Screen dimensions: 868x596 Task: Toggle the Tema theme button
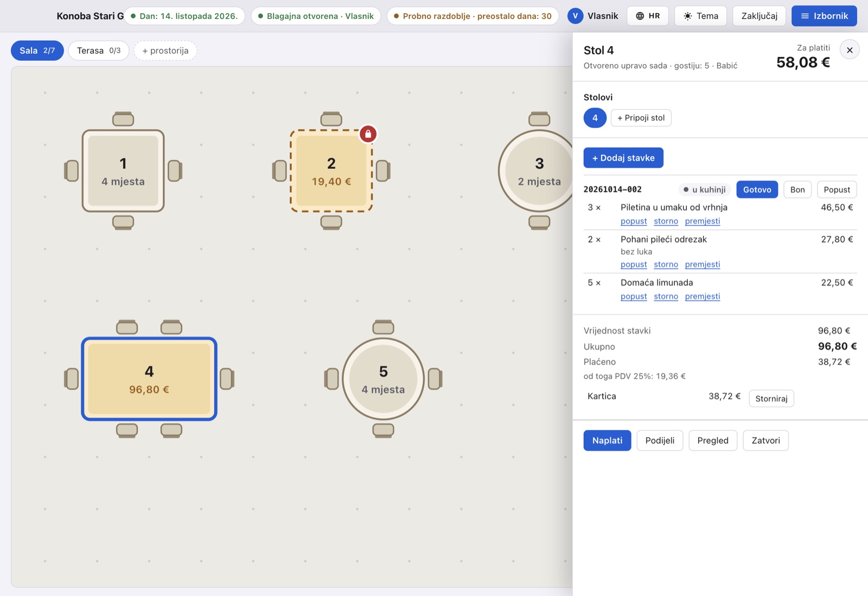[x=700, y=16]
